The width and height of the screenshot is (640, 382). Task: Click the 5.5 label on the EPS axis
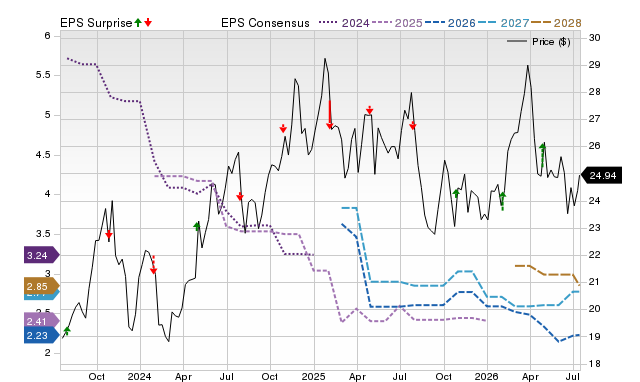click(x=43, y=75)
